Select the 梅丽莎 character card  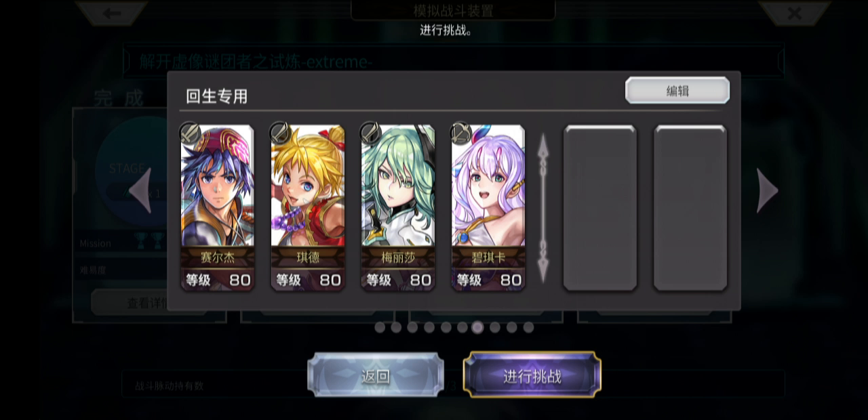(398, 208)
